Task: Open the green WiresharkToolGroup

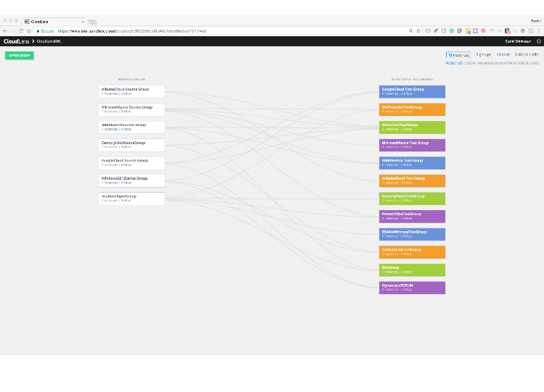Action: (412, 128)
